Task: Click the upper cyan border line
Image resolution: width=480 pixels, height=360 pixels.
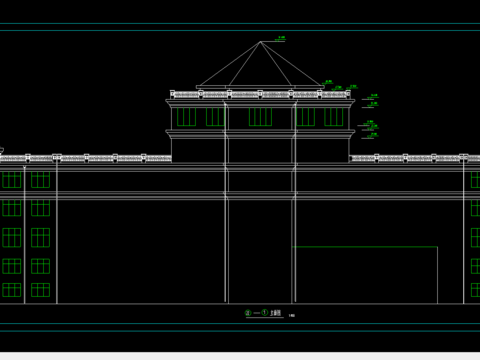Action: pyautogui.click(x=240, y=24)
